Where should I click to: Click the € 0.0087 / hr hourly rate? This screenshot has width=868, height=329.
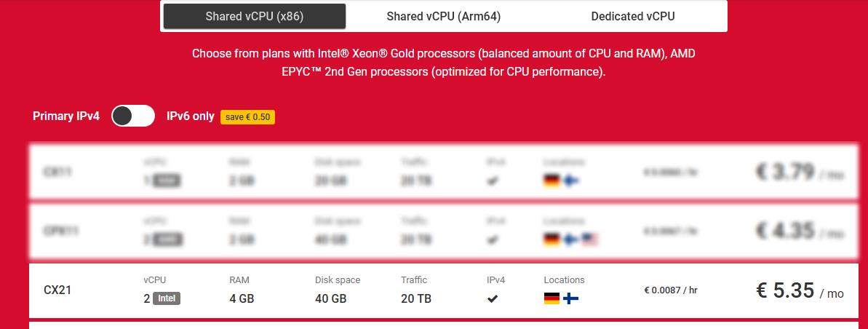(671, 290)
